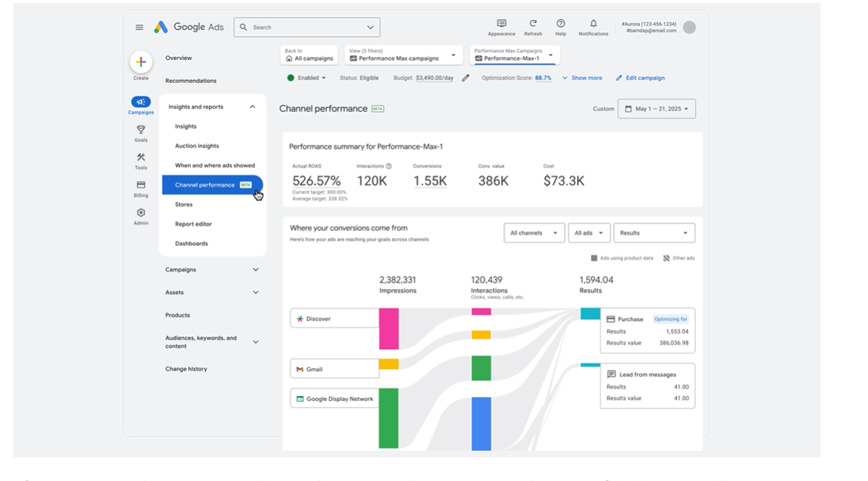
Task: Click the account avatar circle
Action: point(689,27)
